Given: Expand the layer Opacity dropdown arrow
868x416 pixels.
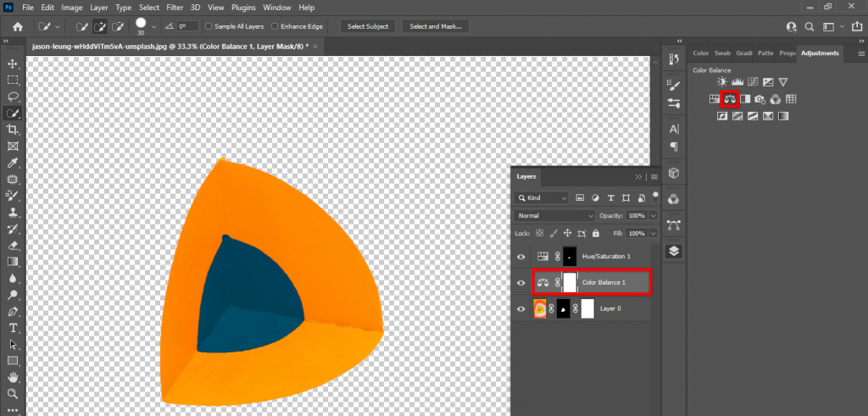Looking at the screenshot, I should point(652,215).
